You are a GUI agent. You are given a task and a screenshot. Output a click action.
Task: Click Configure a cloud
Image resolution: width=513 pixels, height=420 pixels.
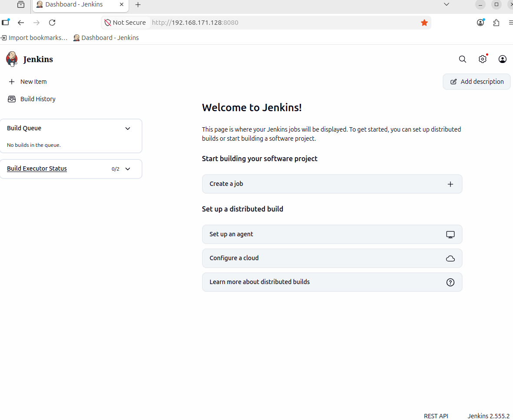pyautogui.click(x=332, y=258)
